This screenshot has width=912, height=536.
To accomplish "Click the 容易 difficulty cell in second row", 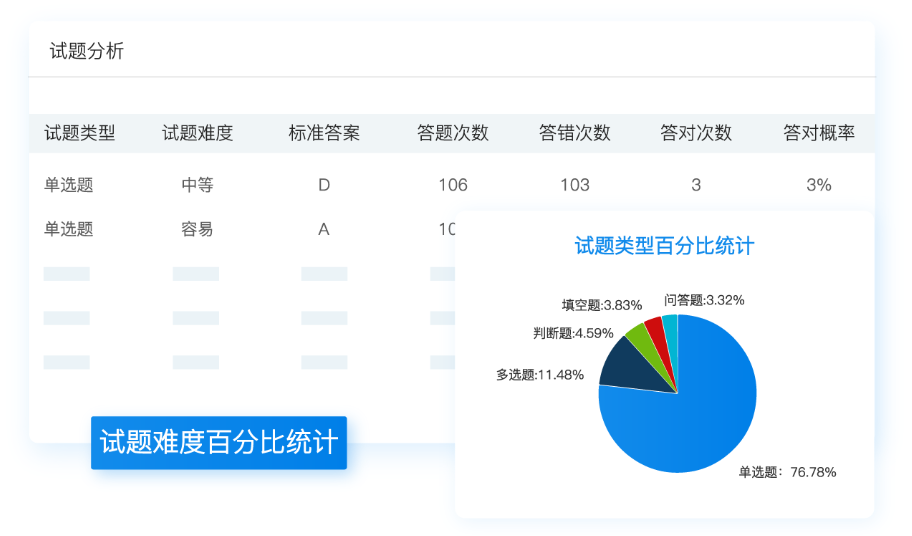I will coord(197,229).
